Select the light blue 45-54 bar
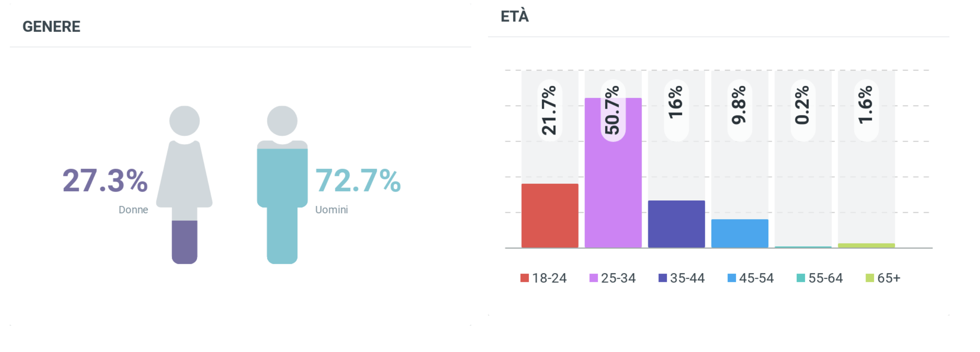This screenshot has width=980, height=352. [x=740, y=233]
